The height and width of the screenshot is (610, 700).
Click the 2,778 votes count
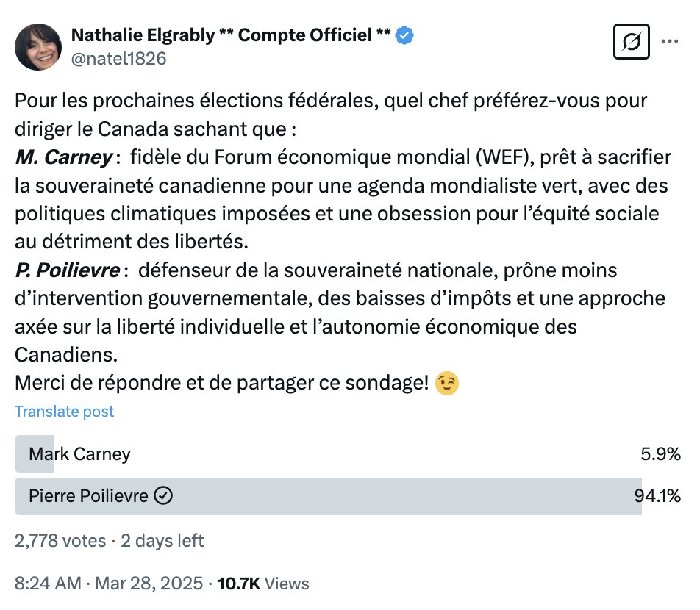point(60,540)
